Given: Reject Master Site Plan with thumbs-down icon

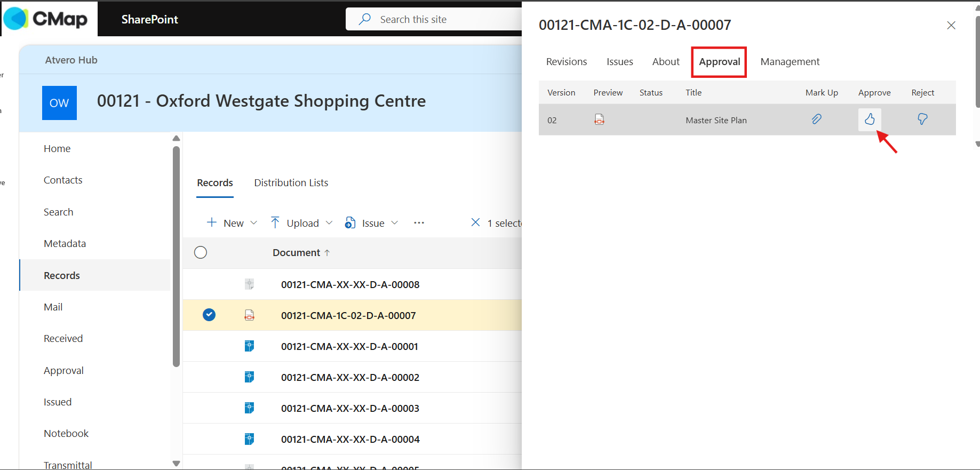Looking at the screenshot, I should [922, 120].
